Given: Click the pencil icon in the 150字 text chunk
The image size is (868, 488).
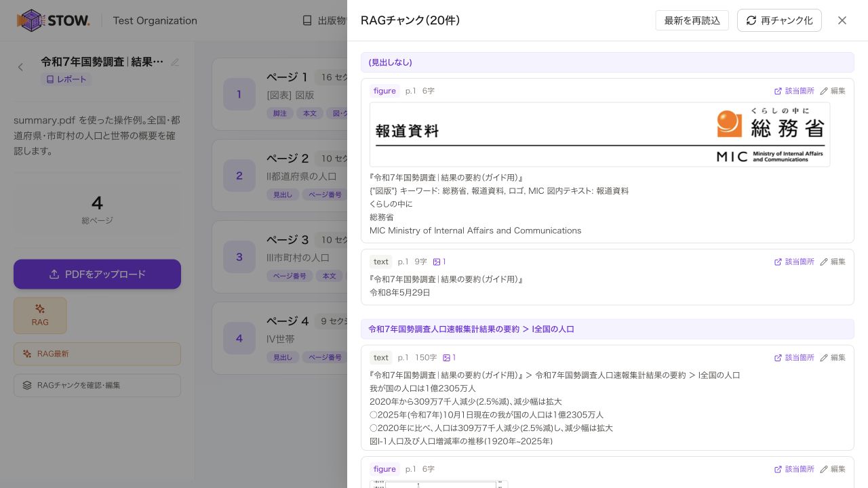Looking at the screenshot, I should tap(824, 357).
